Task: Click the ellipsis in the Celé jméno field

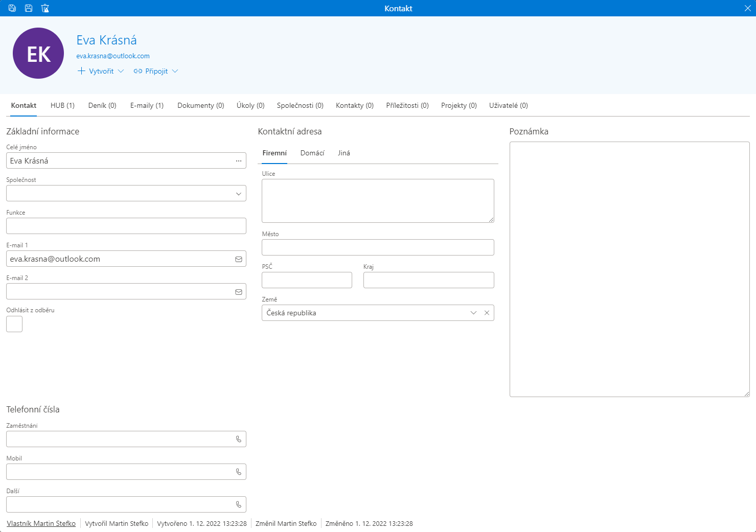Action: pos(238,160)
